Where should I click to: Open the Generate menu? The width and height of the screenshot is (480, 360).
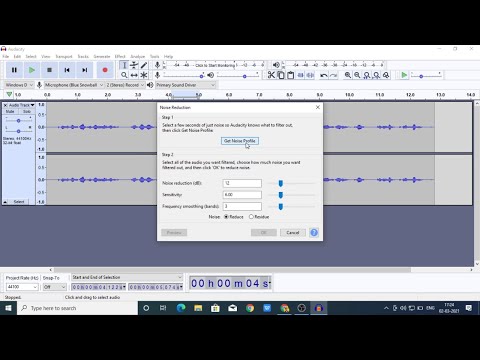102,56
